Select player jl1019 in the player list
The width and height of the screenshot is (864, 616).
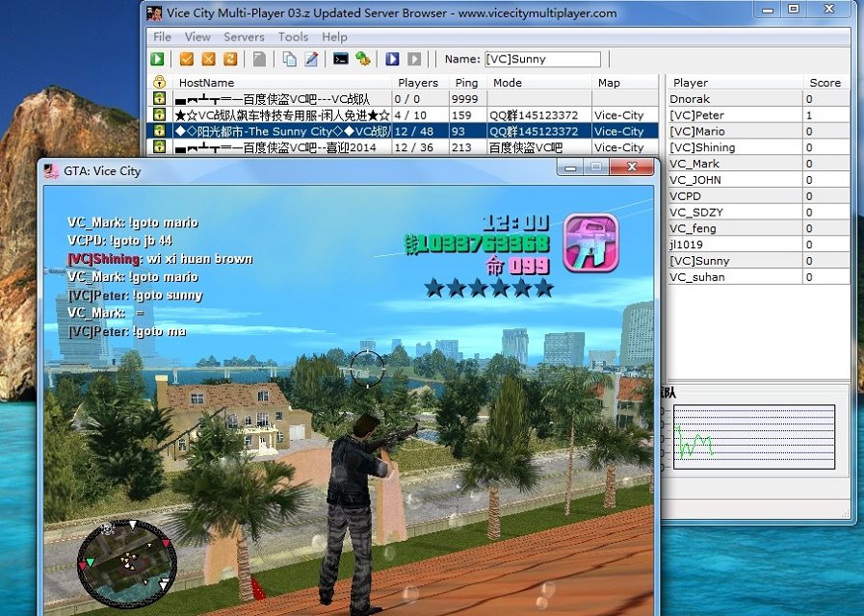758,244
